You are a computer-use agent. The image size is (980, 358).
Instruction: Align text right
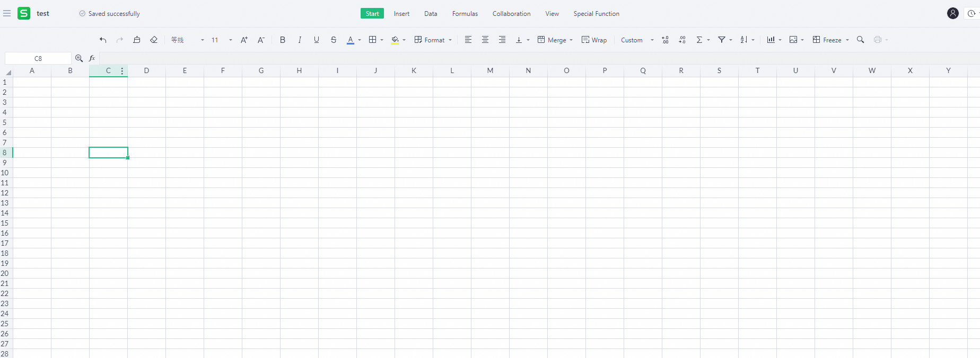click(x=502, y=40)
